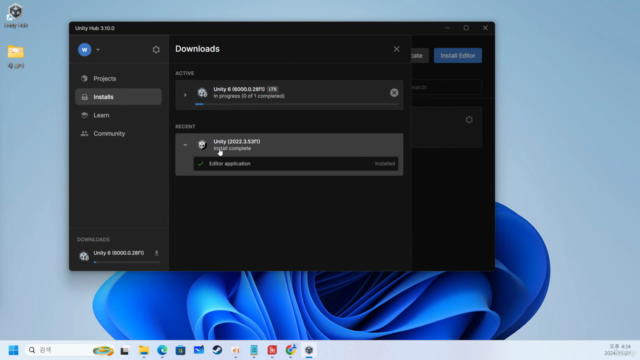Click sidebar download progress bar
Screen dimensions: 640x360
point(127,262)
